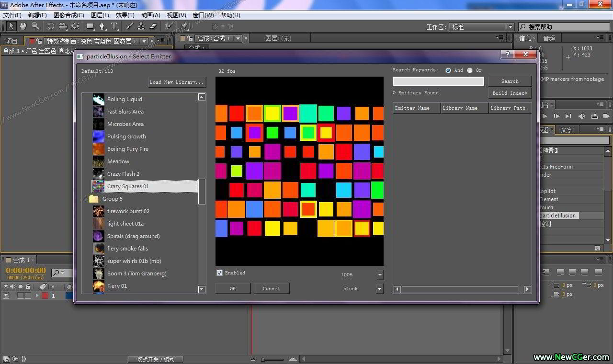Click the dialog help question-mark button

[x=507, y=55]
